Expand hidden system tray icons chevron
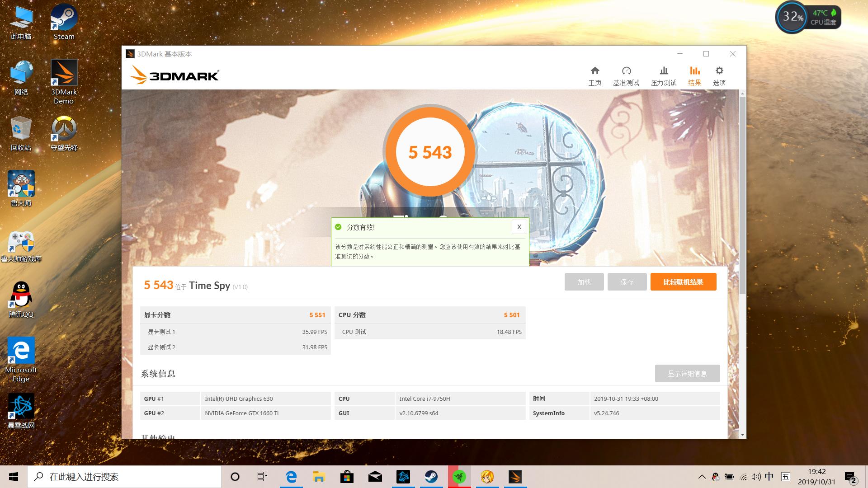The width and height of the screenshot is (868, 488). coord(702,477)
